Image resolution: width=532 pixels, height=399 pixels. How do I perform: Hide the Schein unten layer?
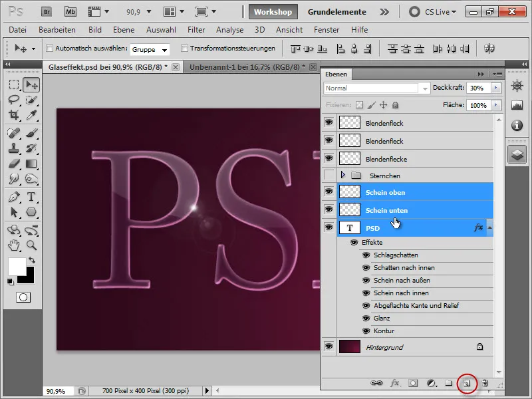[329, 209]
